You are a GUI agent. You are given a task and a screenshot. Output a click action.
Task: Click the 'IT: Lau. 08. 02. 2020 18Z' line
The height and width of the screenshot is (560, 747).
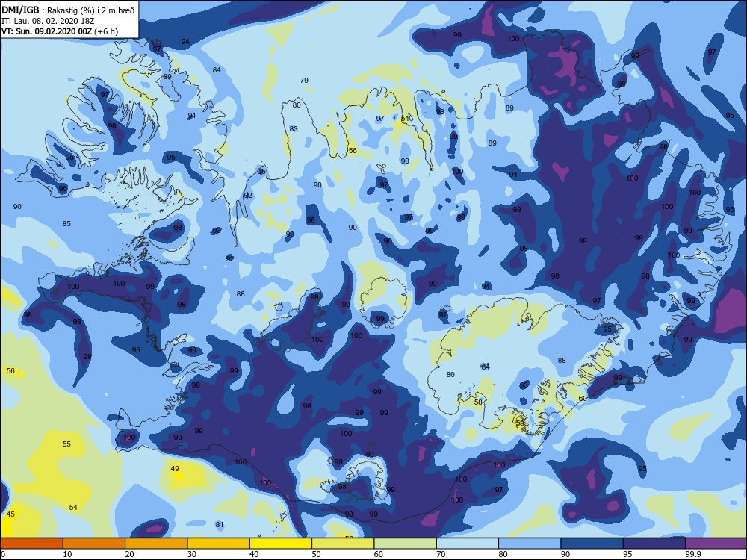point(49,21)
